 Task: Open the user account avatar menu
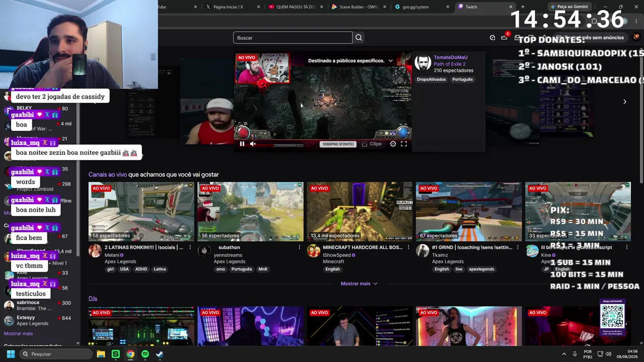tap(636, 37)
